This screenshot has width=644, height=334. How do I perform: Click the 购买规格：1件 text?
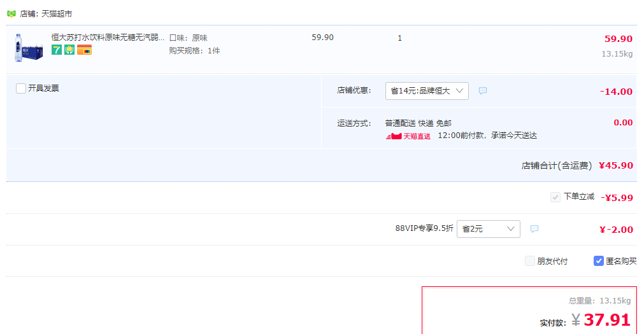[x=195, y=50]
